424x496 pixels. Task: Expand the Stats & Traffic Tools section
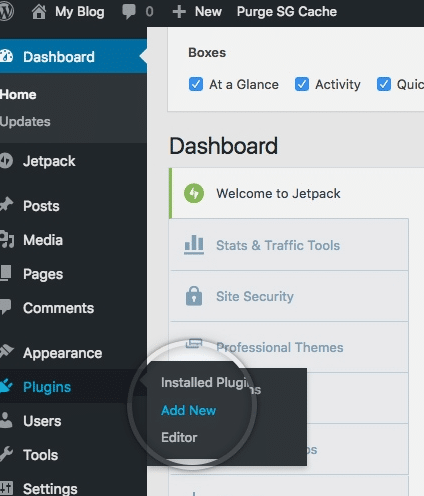(289, 245)
